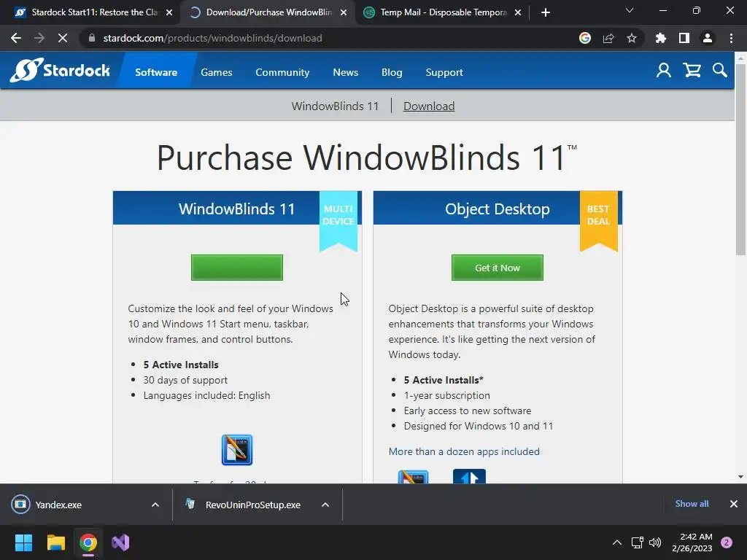The width and height of the screenshot is (747, 560).
Task: Click the share page icon
Action: tap(608, 38)
